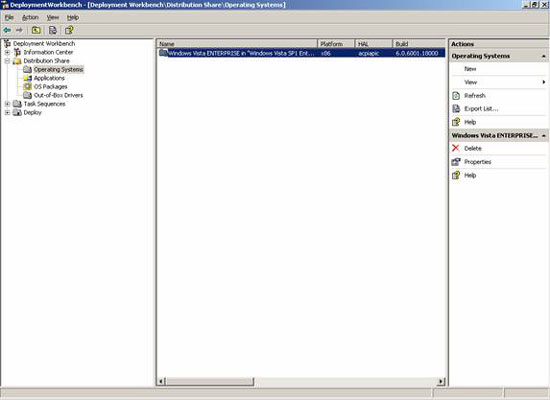Viewport: 550px width, 400px height.
Task: Select the Deploy tree item label
Action: pos(33,113)
